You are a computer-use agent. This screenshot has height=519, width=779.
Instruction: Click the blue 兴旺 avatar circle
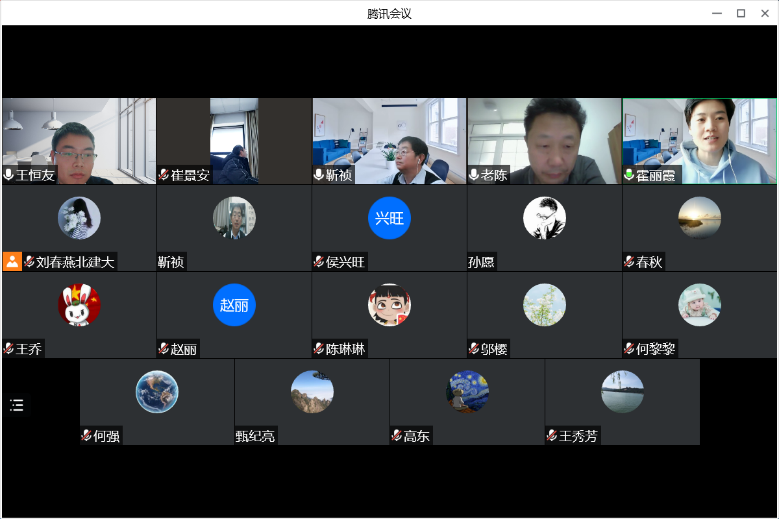tap(389, 218)
